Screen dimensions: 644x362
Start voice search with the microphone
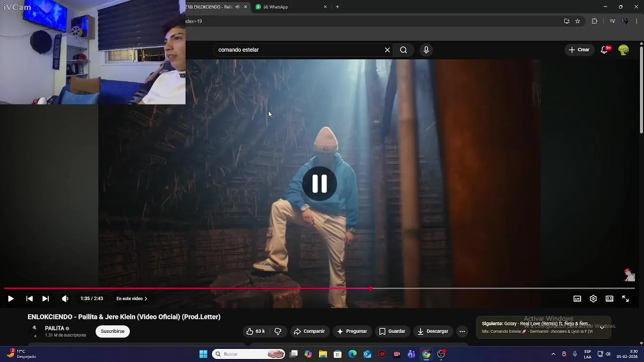click(426, 50)
